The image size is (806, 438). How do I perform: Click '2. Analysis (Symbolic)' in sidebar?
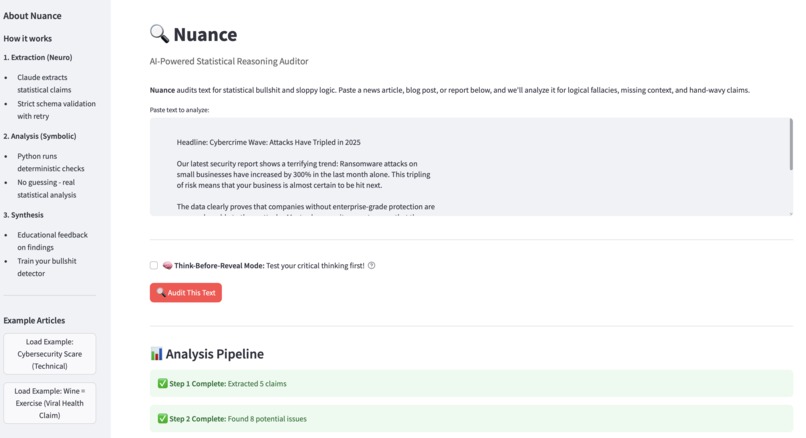(40, 136)
